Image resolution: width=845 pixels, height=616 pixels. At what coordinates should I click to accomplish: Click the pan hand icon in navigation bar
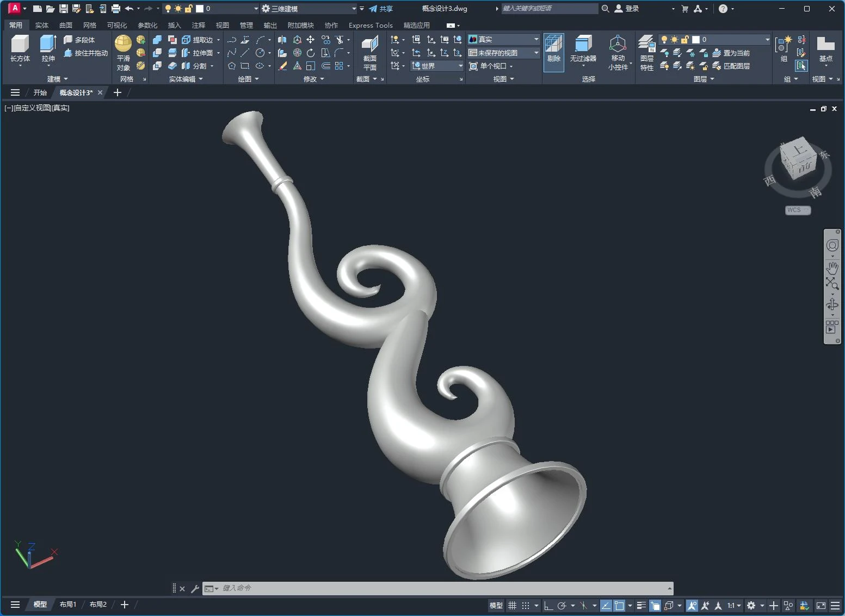pos(832,267)
